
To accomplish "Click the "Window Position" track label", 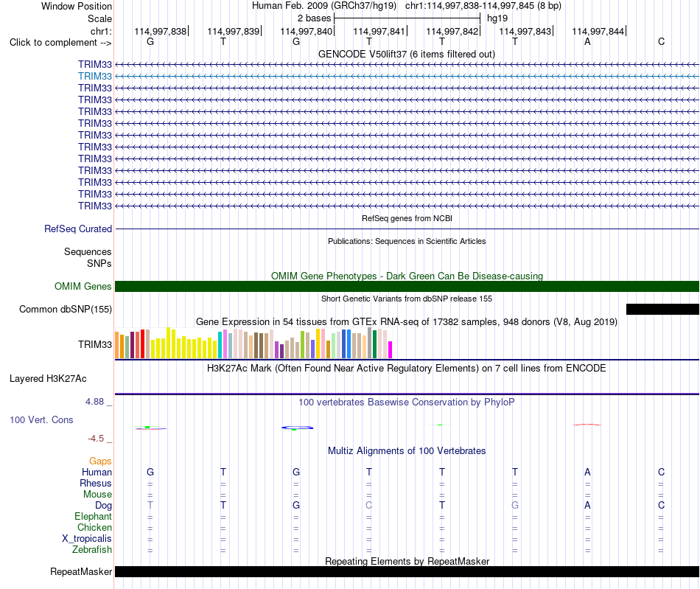I will pos(77,6).
